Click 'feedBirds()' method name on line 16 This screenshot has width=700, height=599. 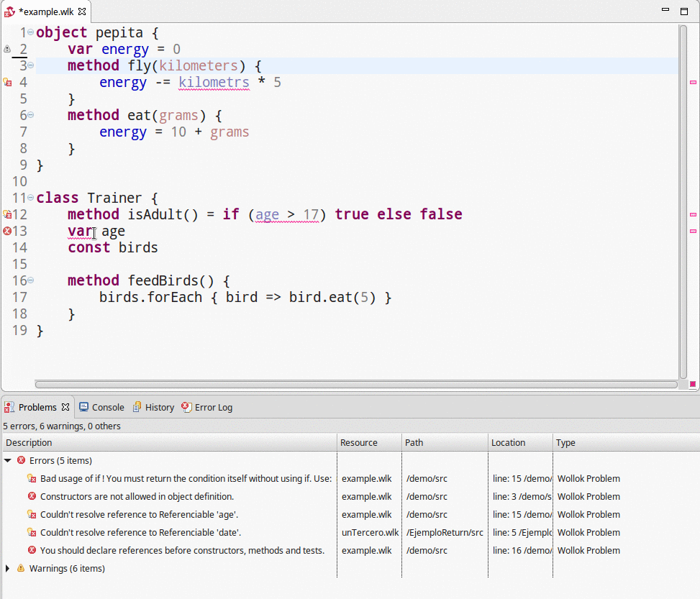pyautogui.click(x=171, y=280)
